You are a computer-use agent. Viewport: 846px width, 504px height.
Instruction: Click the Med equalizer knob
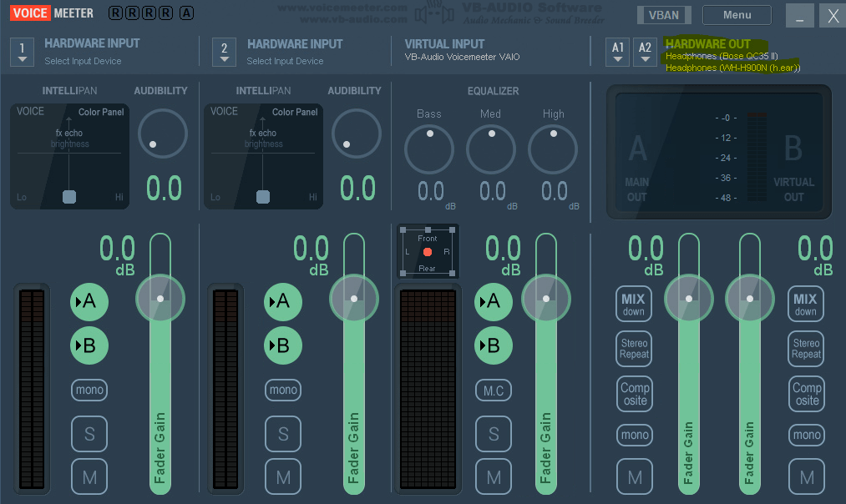point(491,149)
